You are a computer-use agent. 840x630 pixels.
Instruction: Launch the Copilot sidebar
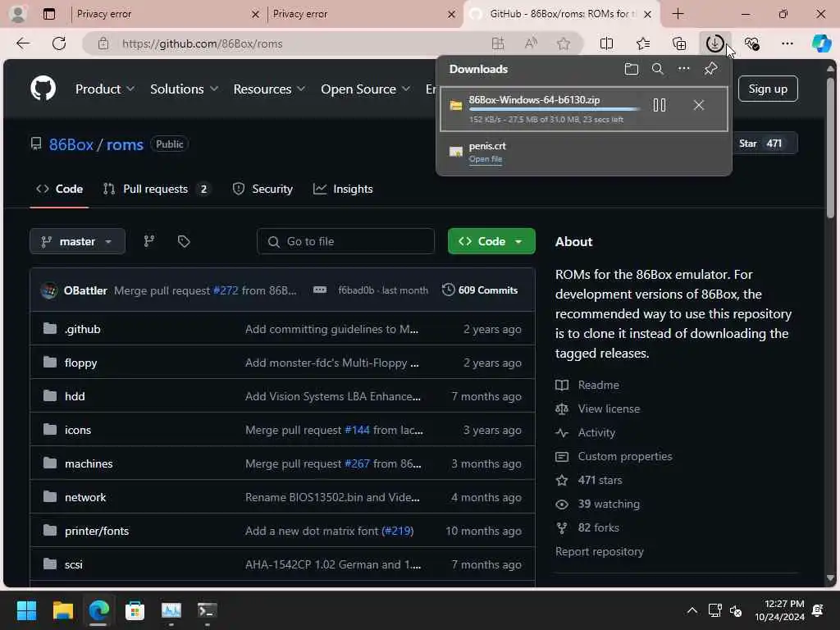pyautogui.click(x=821, y=43)
